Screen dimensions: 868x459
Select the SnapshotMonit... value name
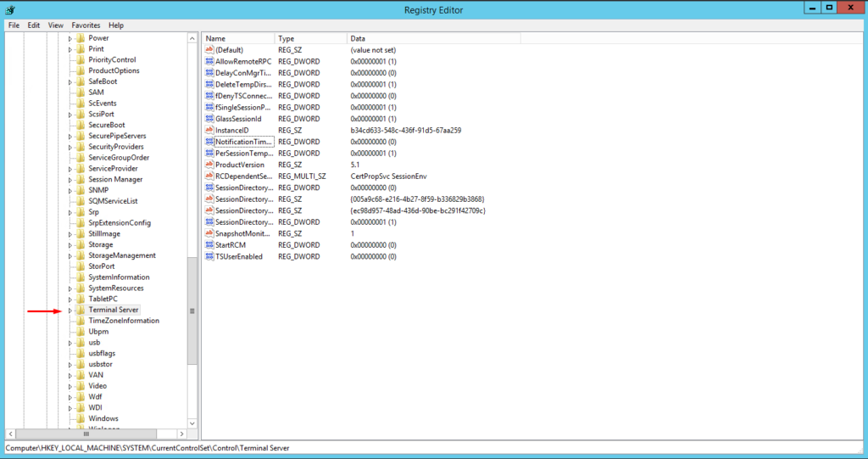tap(242, 234)
